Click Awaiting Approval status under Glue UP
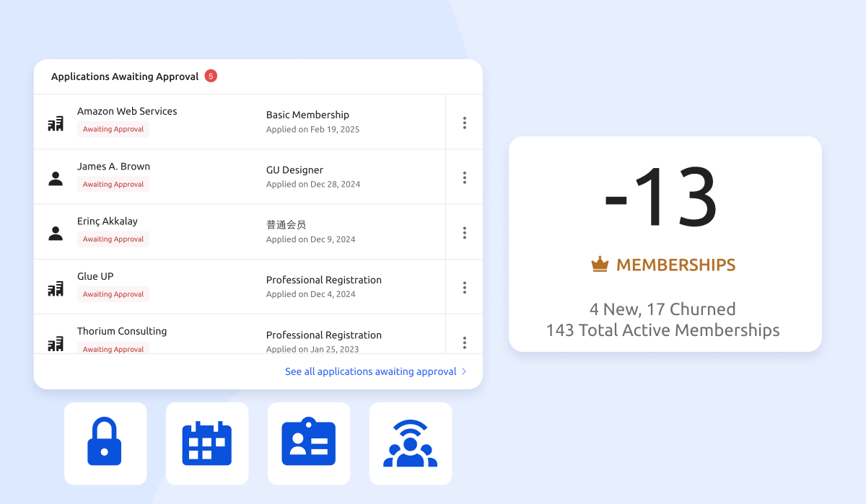Screen dimensions: 866x504 coord(113,294)
